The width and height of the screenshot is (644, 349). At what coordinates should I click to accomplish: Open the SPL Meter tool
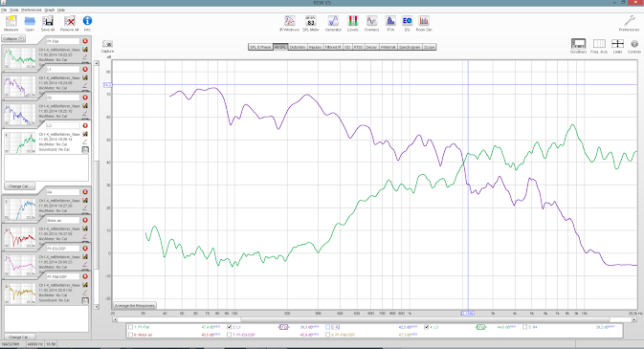click(x=310, y=23)
